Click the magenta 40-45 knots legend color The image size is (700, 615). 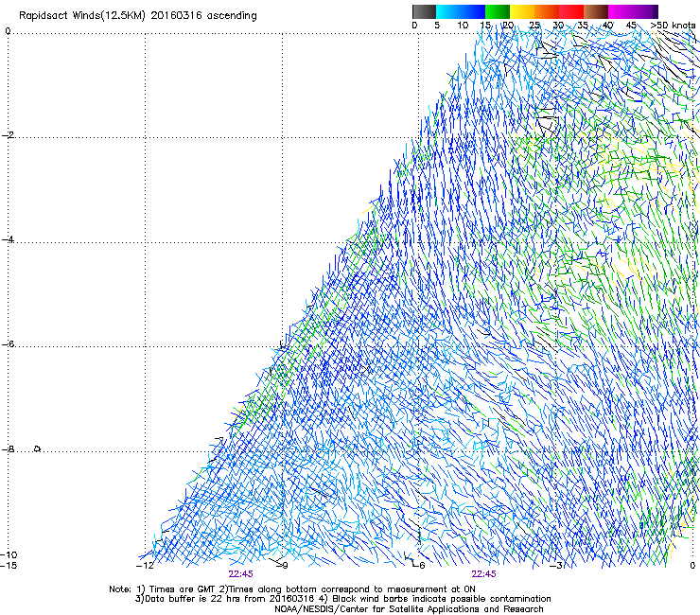621,11
